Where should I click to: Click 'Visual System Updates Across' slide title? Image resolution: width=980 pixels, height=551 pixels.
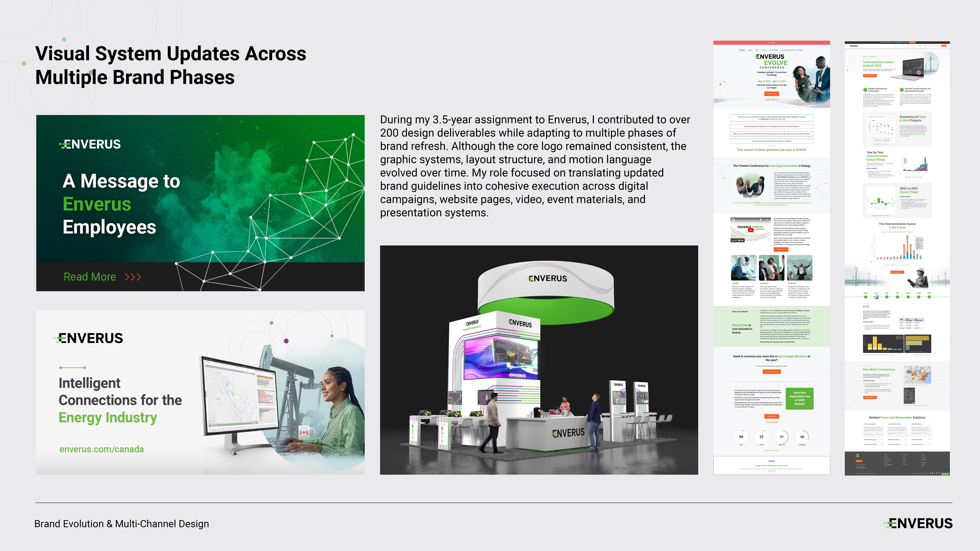click(x=171, y=65)
